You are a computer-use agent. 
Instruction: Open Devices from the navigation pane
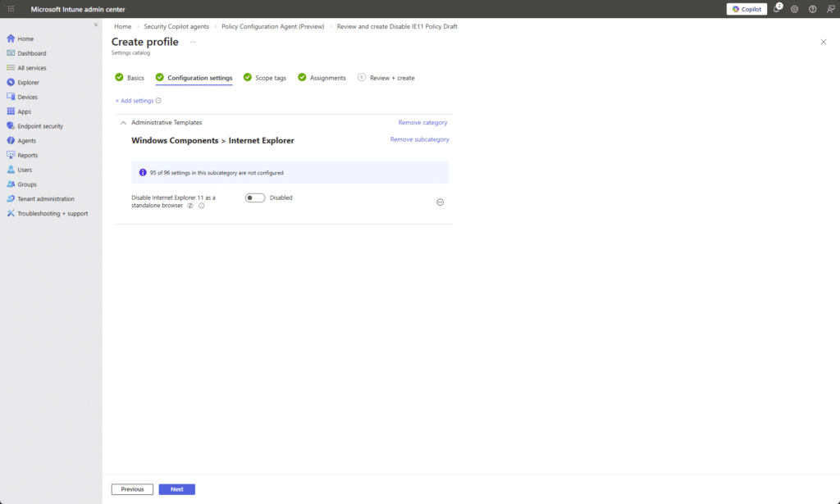tap(25, 97)
